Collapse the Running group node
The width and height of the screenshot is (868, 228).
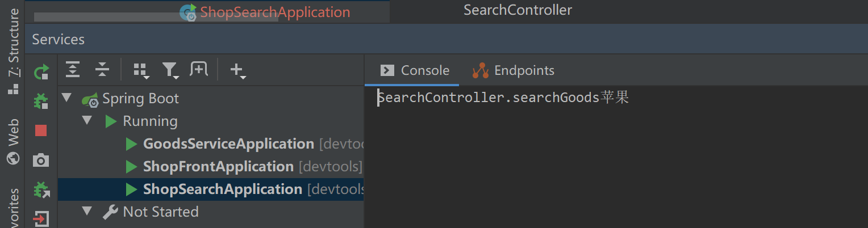(87, 120)
